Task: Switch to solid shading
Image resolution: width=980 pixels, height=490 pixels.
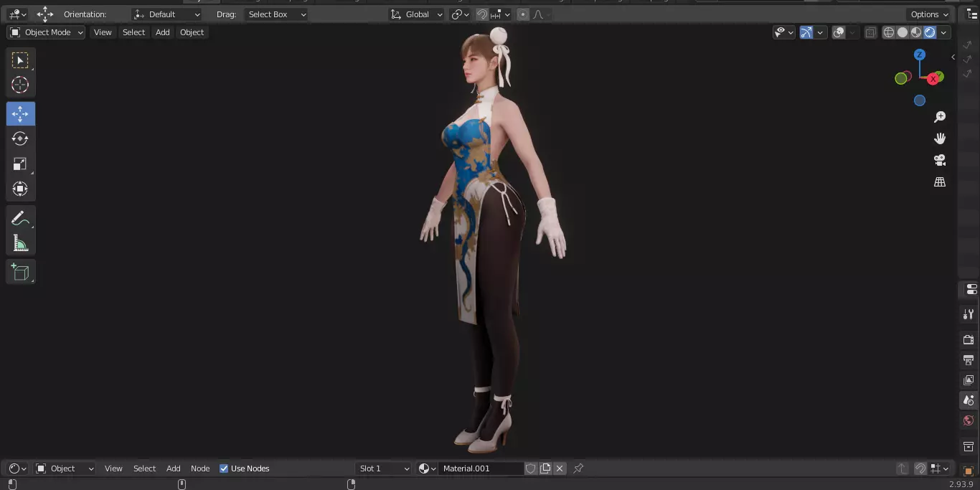Action: [x=903, y=32]
